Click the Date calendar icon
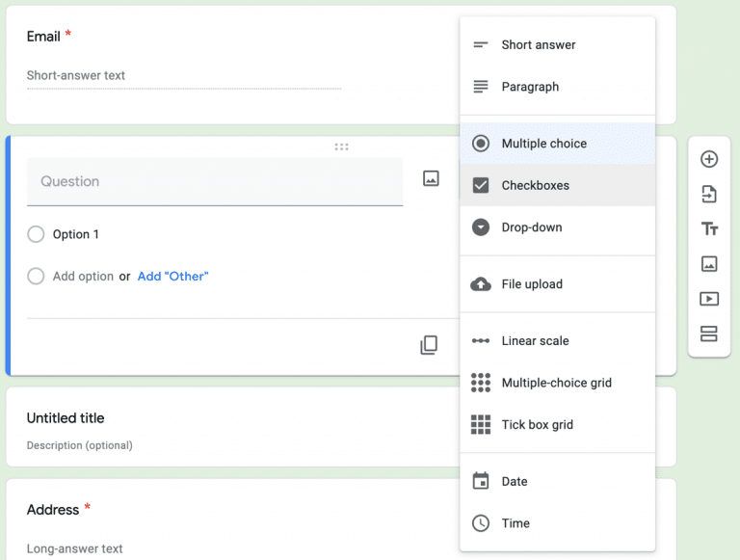The width and height of the screenshot is (740, 560). pyautogui.click(x=481, y=481)
